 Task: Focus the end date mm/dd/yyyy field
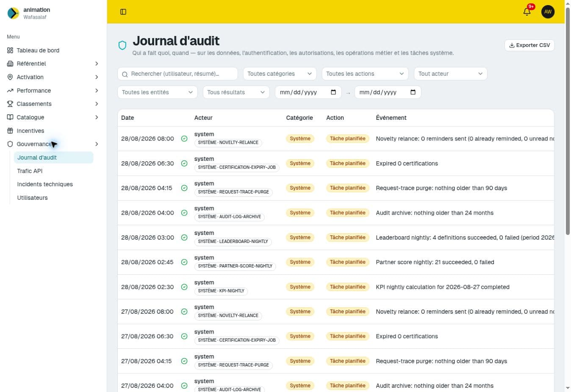tap(388, 92)
